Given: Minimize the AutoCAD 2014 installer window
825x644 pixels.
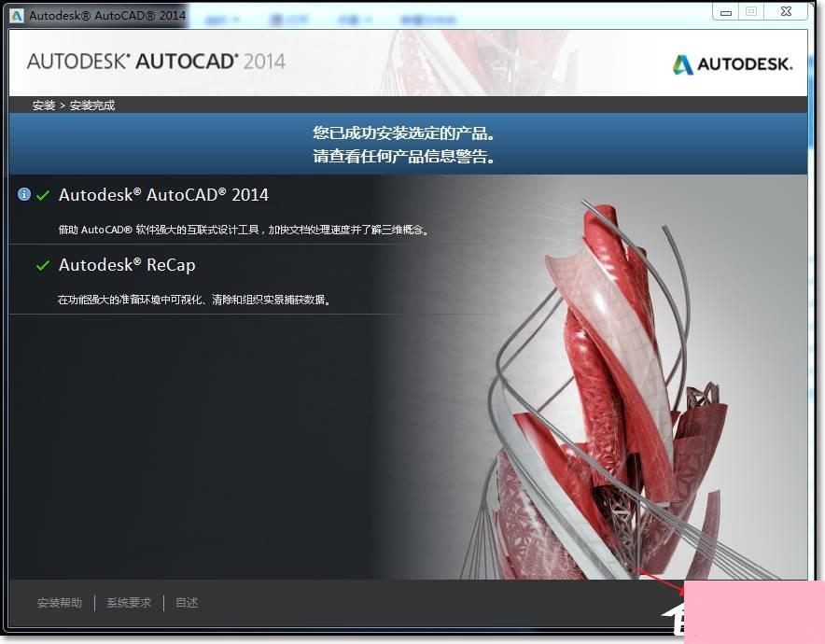Looking at the screenshot, I should [x=726, y=11].
